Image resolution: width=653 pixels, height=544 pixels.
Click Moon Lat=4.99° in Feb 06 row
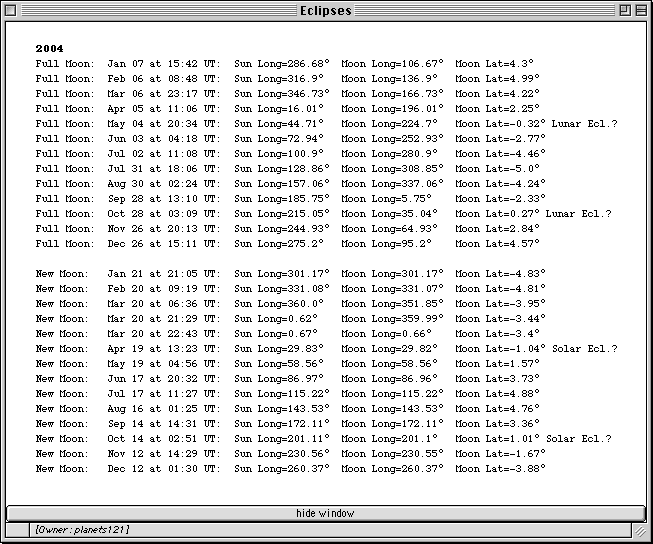click(497, 79)
